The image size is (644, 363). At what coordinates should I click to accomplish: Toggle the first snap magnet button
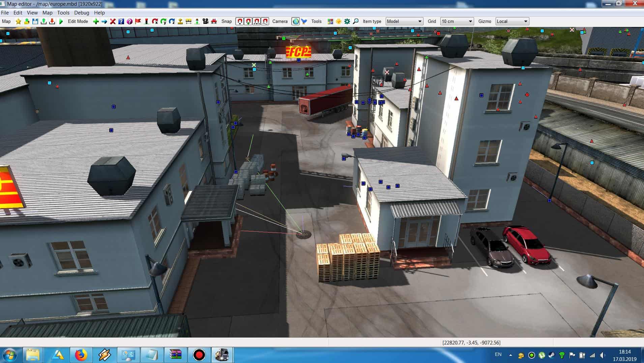pyautogui.click(x=240, y=22)
